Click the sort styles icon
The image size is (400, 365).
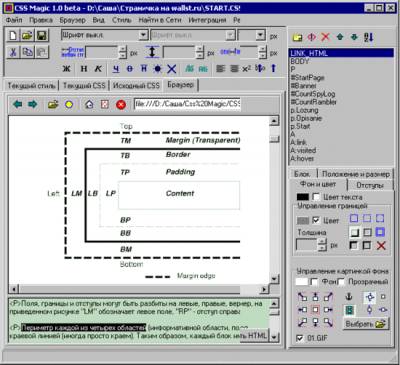pyautogui.click(x=369, y=37)
